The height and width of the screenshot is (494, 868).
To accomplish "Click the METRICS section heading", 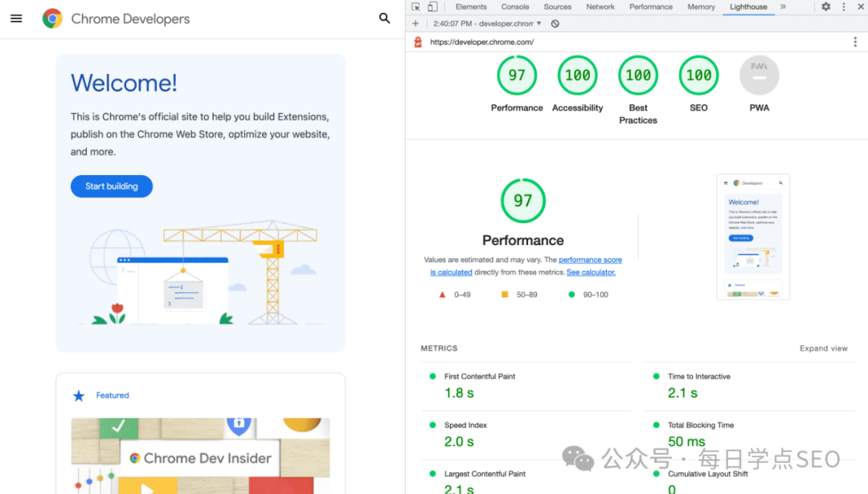I will 439,349.
